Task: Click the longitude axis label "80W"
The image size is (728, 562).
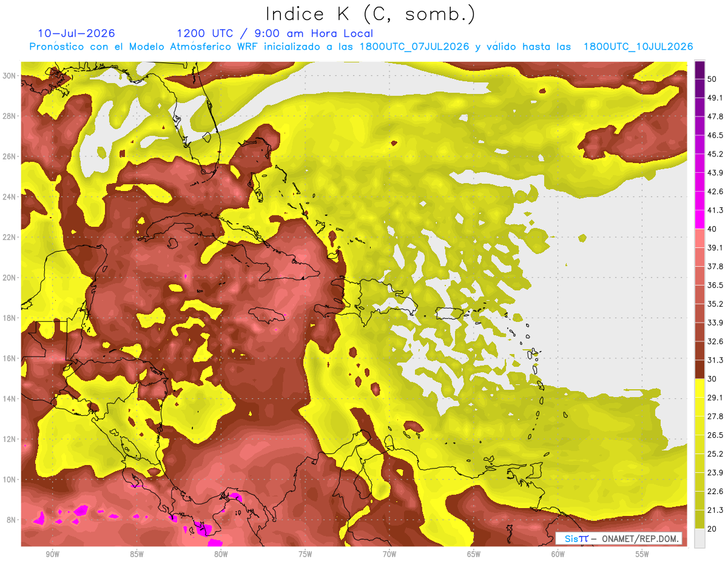Action: [x=221, y=554]
